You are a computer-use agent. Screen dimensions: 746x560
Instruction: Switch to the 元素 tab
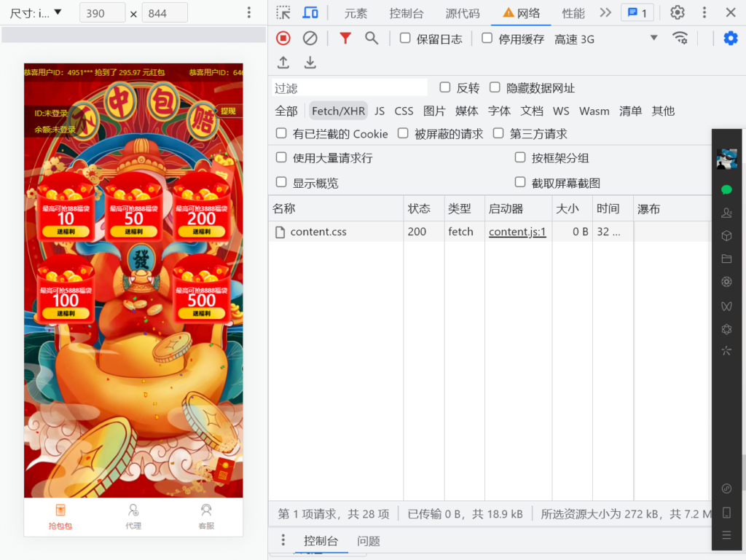[x=356, y=12]
